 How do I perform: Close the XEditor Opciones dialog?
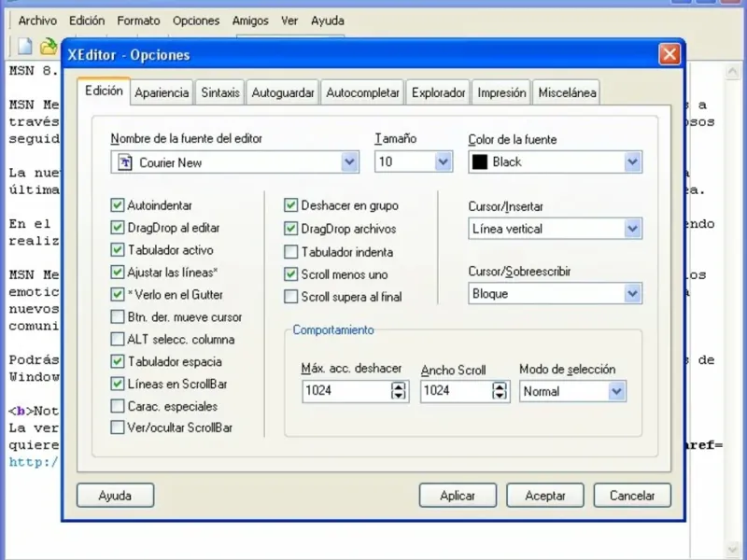pos(669,54)
